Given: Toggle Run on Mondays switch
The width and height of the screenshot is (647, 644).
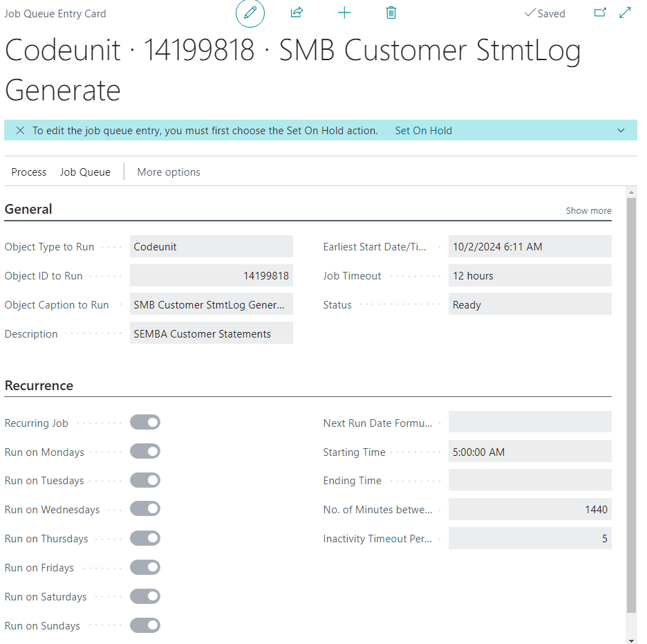Looking at the screenshot, I should [x=145, y=451].
